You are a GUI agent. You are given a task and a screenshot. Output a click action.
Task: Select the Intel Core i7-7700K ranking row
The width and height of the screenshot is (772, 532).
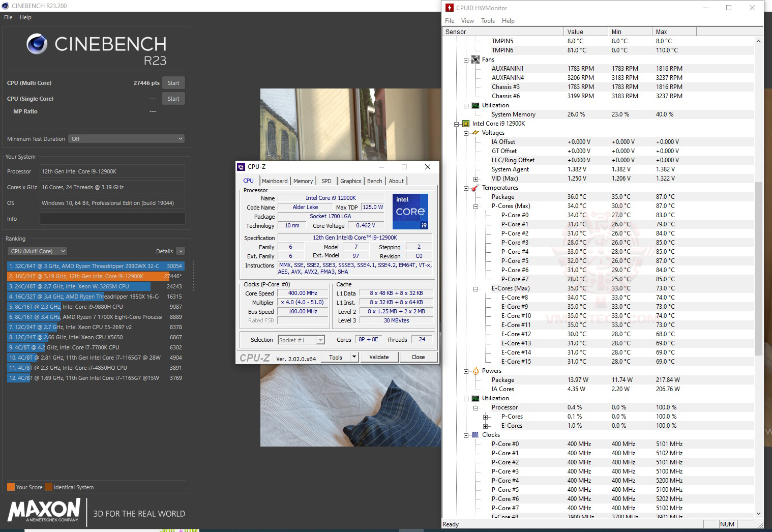coord(95,347)
